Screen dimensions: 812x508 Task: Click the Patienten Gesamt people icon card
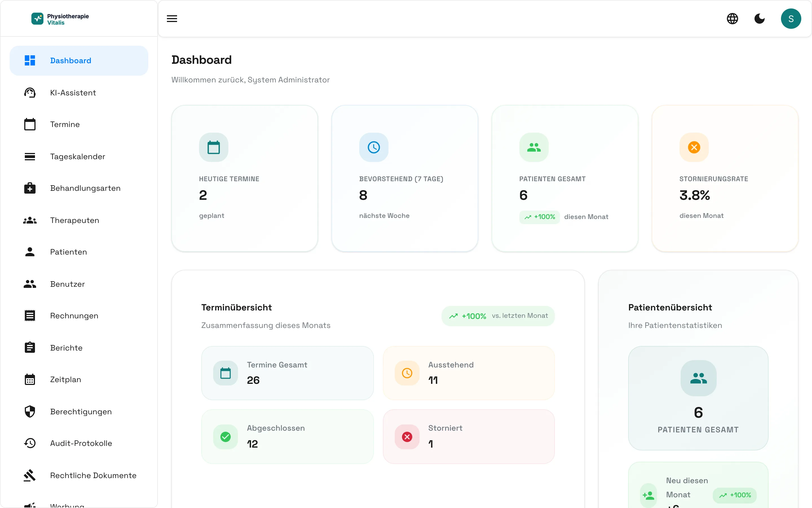point(534,147)
